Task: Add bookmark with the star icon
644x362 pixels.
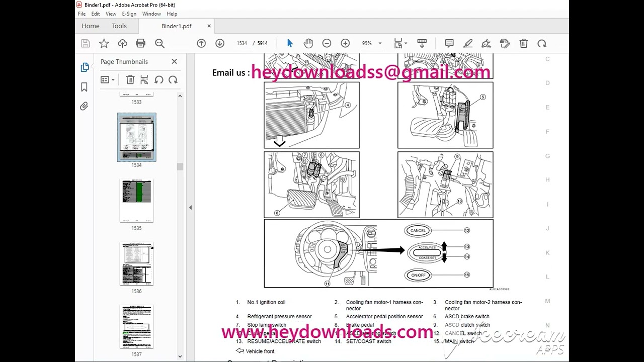Action: point(104,44)
